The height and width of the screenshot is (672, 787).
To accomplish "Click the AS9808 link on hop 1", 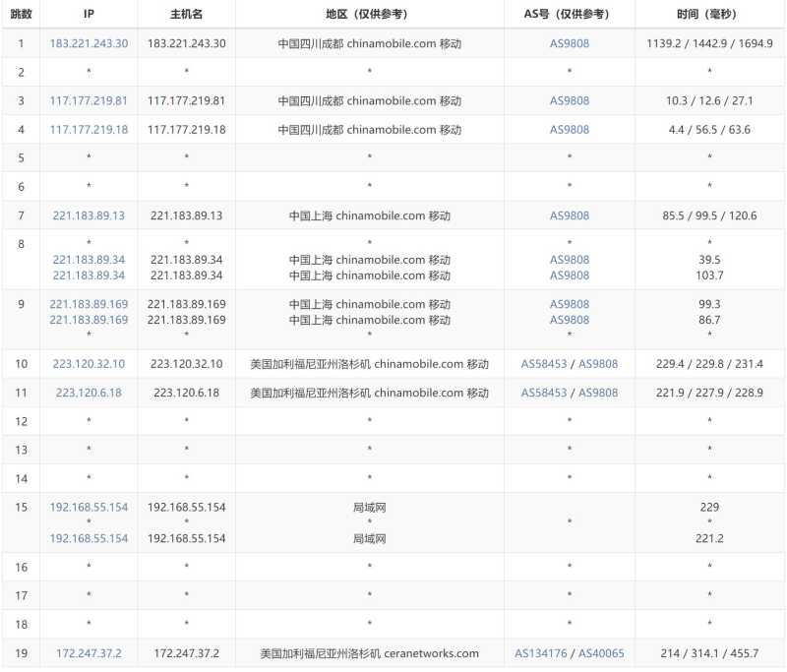I will [569, 43].
